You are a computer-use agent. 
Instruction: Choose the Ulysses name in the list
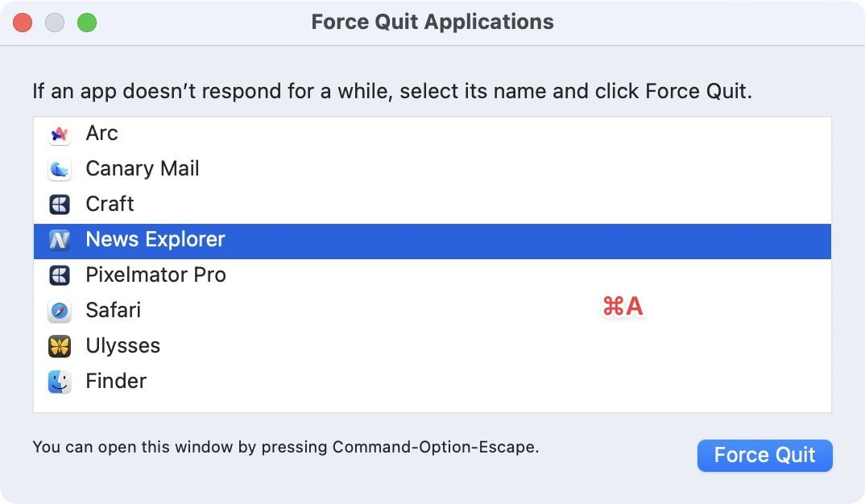pyautogui.click(x=122, y=346)
